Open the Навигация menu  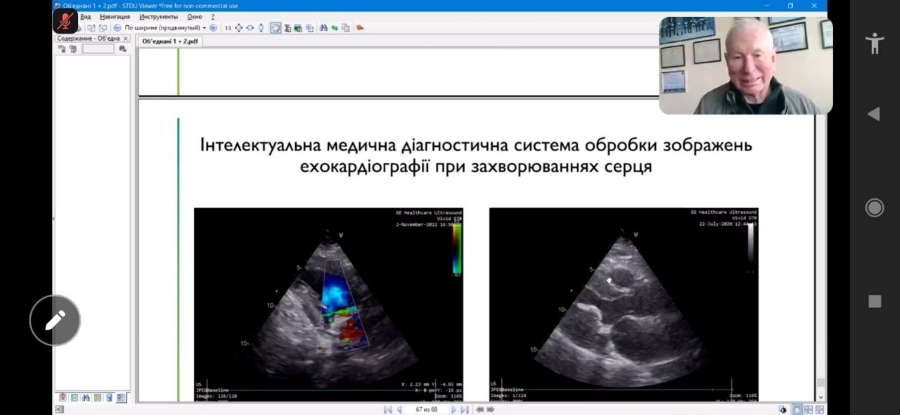coord(114,17)
